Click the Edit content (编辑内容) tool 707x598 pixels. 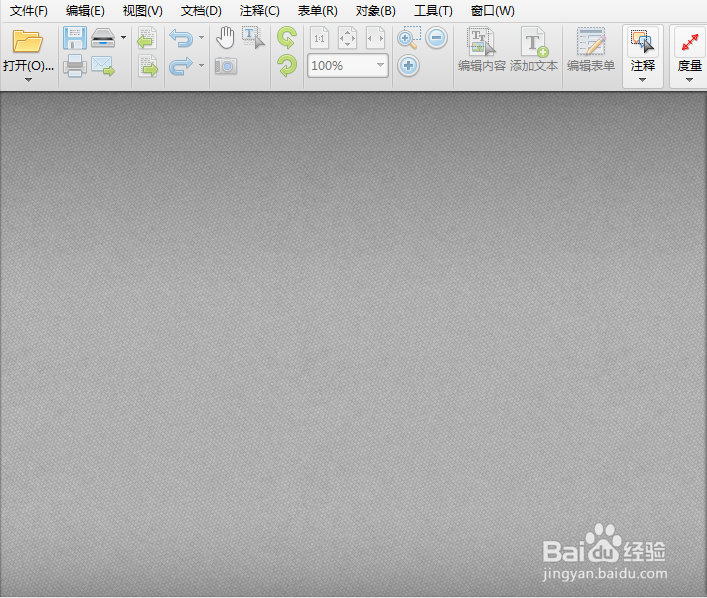point(482,50)
